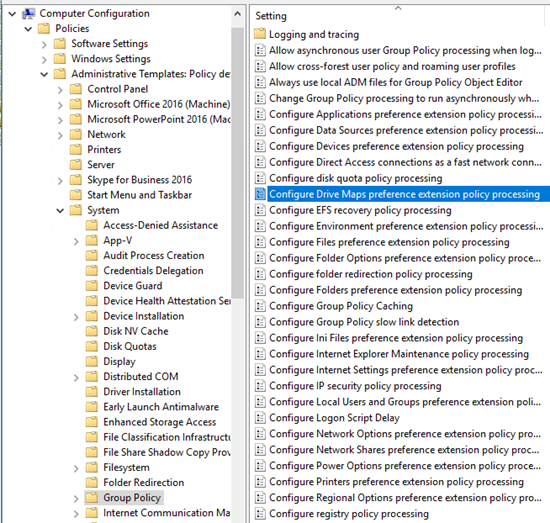Image resolution: width=550 pixels, height=523 pixels.
Task: Collapse the System tree node
Action: (x=60, y=210)
